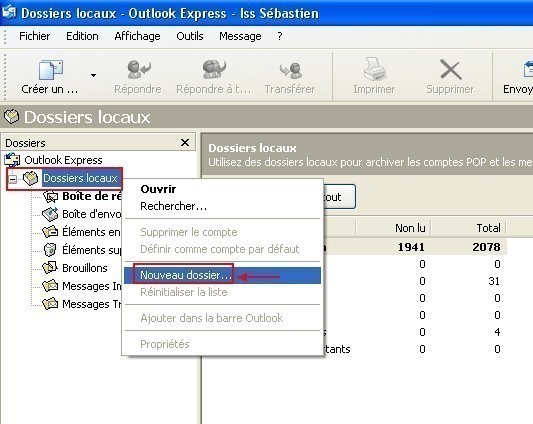Click the Éléments supprimés trash icon

point(50,250)
